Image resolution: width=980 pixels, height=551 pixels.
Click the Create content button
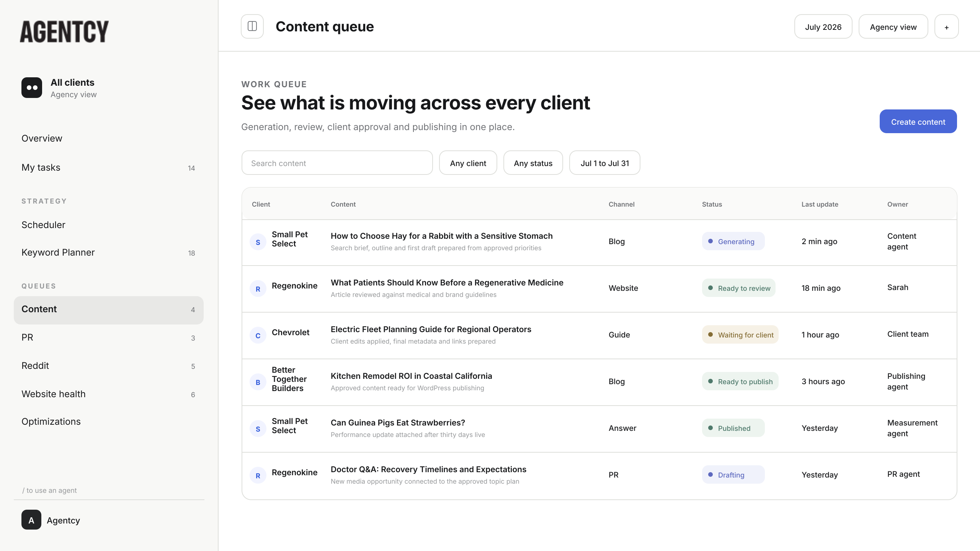918,121
